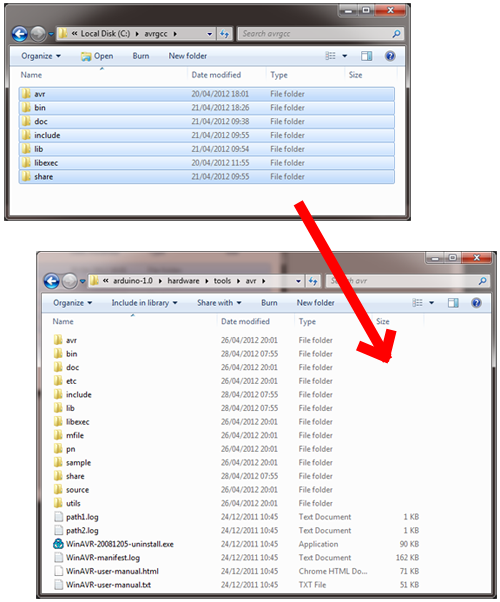Click view mode icon in avrgcc toolbar
The image size is (500, 602).
tap(330, 56)
